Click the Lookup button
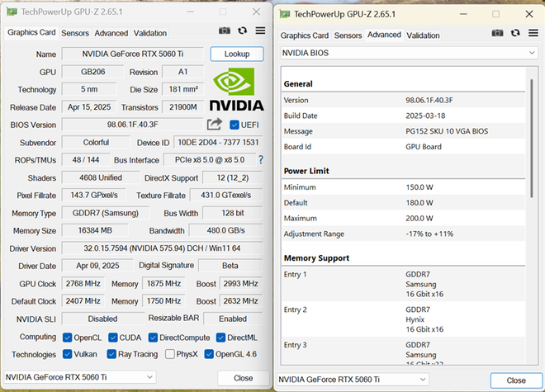This screenshot has width=545, height=392. [x=236, y=54]
